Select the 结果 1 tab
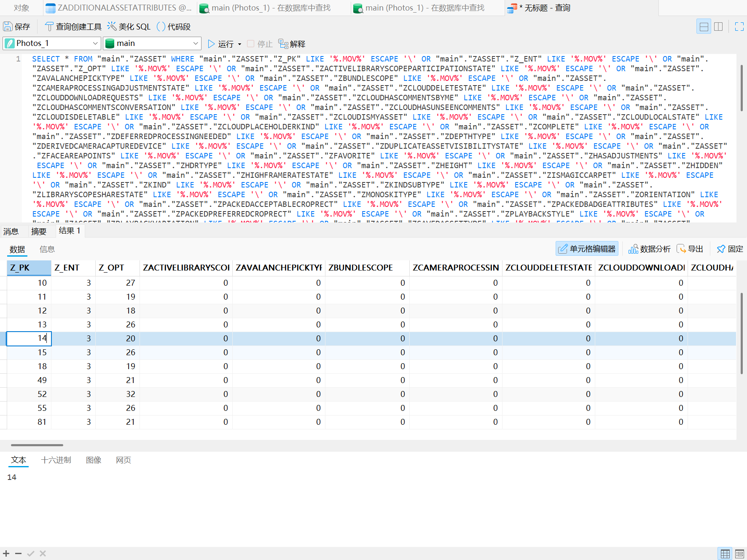 [70, 230]
